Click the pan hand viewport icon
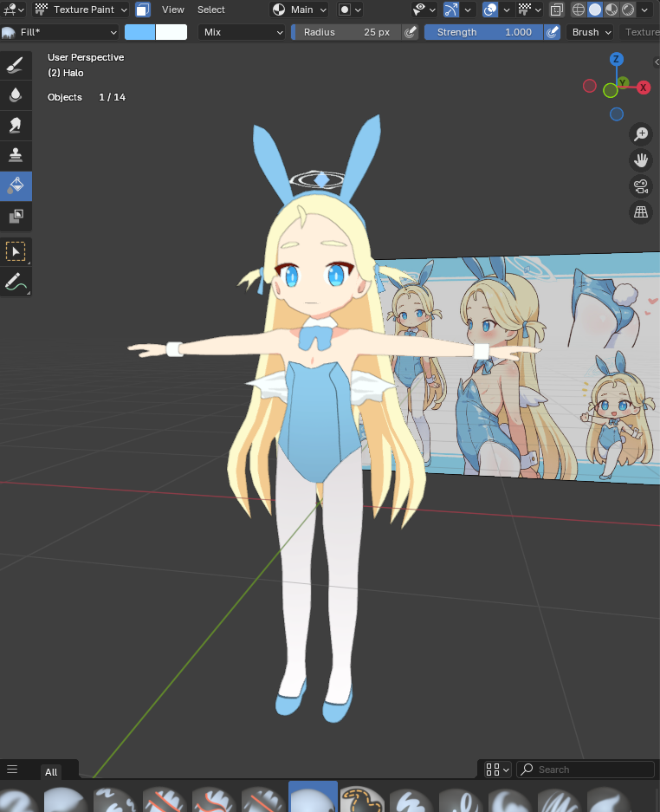 point(641,160)
